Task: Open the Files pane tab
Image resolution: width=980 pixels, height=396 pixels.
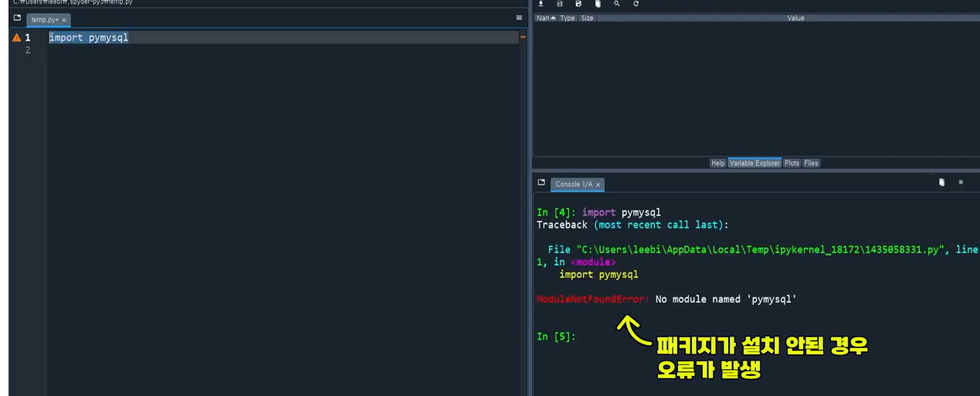Action: click(811, 163)
